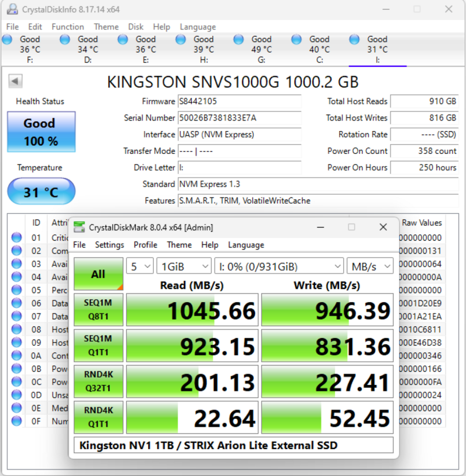
Task: Select the D: drive status orb
Action: [x=65, y=39]
